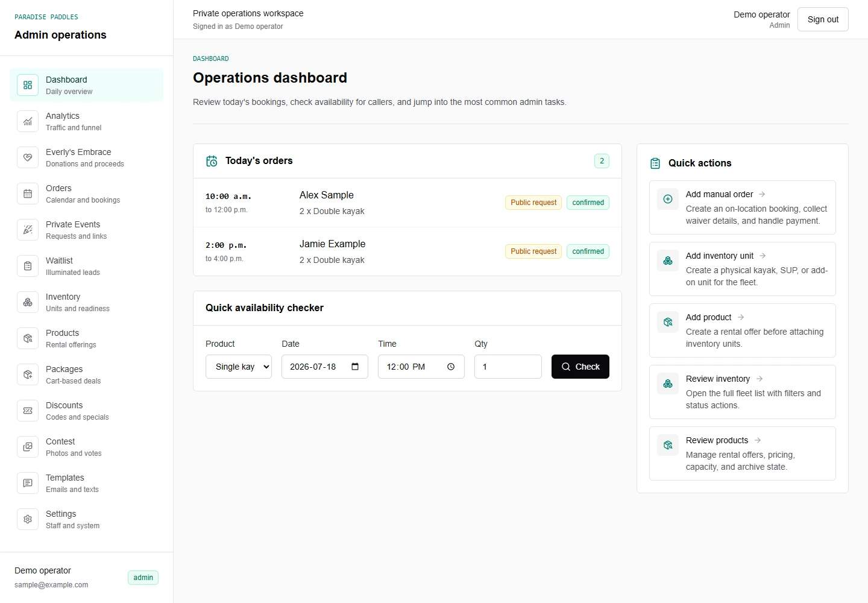Click the plus icon on Add manual order
The height and width of the screenshot is (603, 868).
(668, 199)
